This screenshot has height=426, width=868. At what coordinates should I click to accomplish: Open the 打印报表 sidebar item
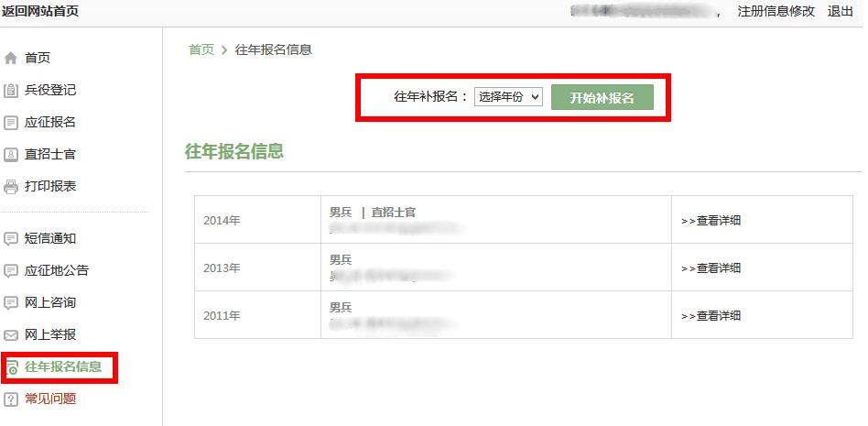pyautogui.click(x=50, y=186)
